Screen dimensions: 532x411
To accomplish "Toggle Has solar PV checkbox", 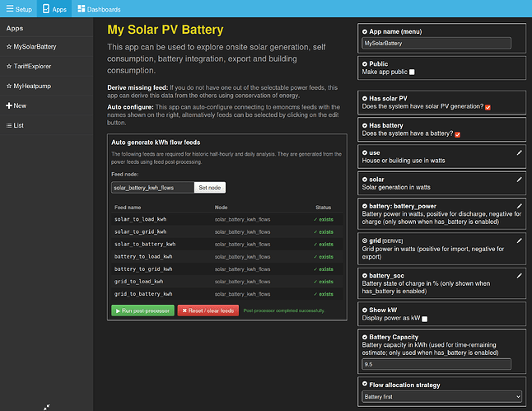I will tap(488, 107).
